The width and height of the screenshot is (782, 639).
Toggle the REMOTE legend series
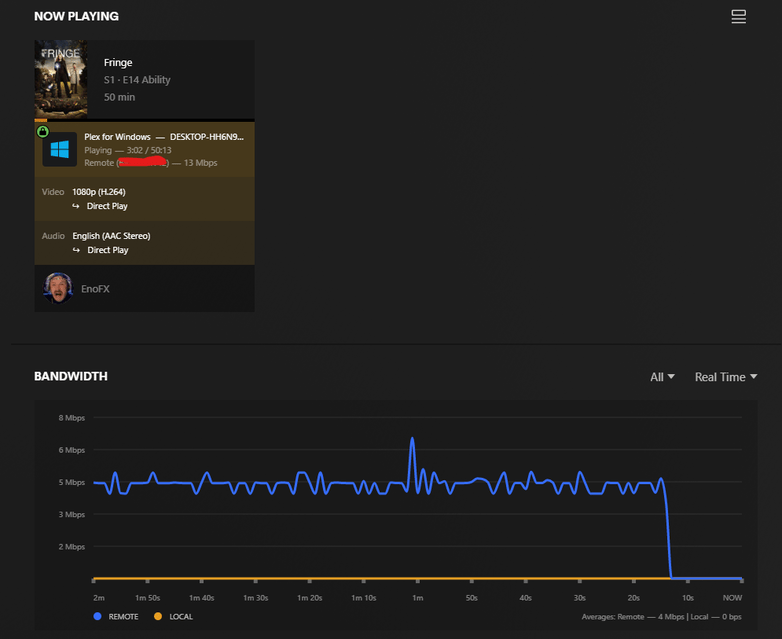tap(116, 617)
